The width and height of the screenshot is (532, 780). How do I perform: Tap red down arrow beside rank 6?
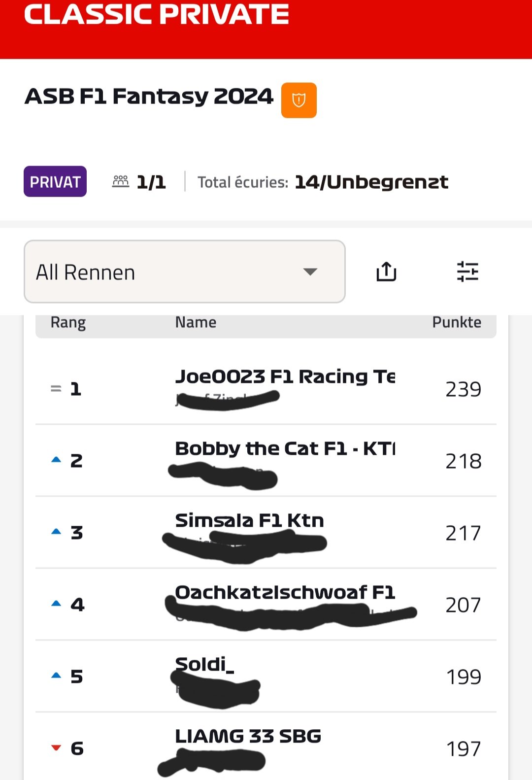tap(56, 748)
